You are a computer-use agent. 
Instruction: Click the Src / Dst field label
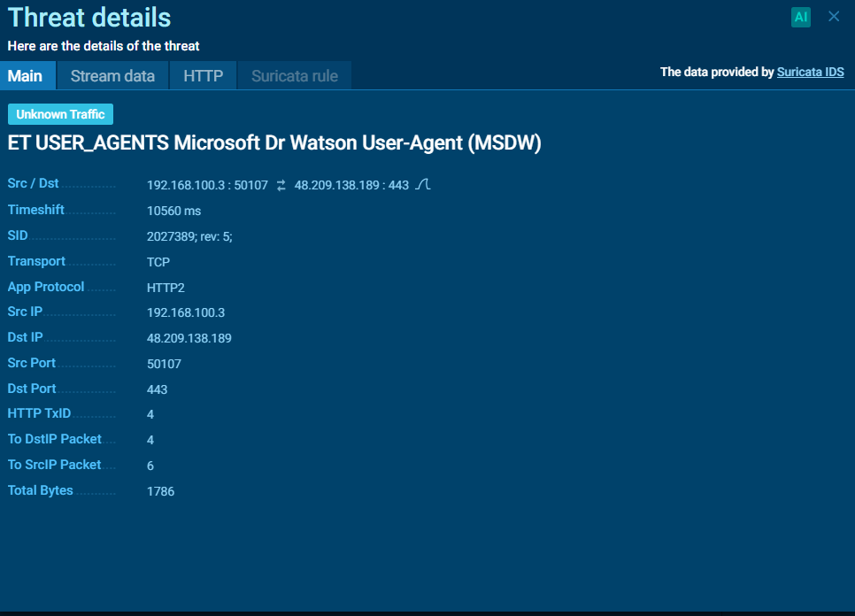34,184
